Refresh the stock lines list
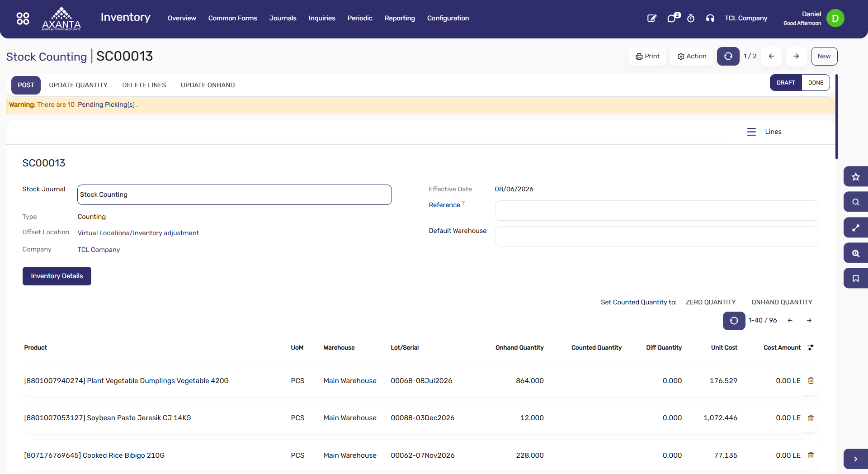The height and width of the screenshot is (474, 868). [x=734, y=321]
